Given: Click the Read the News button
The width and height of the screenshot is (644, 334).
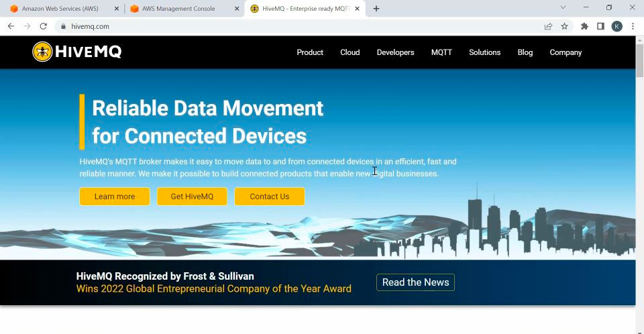Looking at the screenshot, I should 415,282.
